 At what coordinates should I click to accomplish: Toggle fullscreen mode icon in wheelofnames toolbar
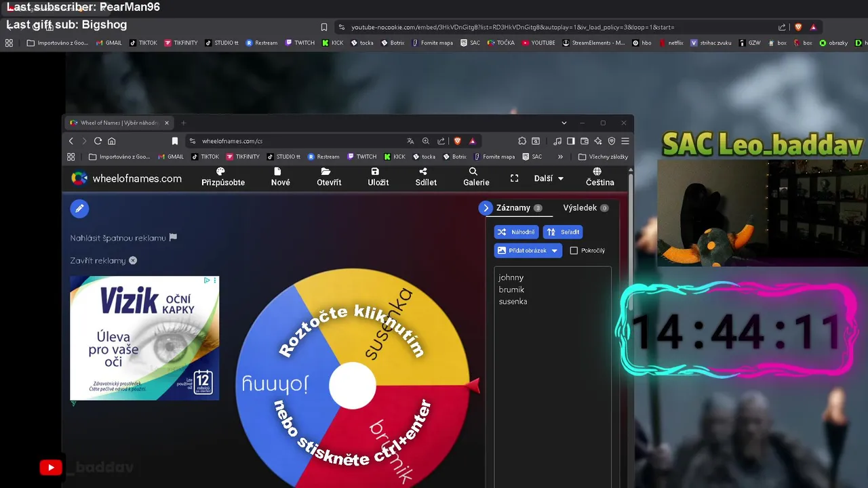[514, 178]
